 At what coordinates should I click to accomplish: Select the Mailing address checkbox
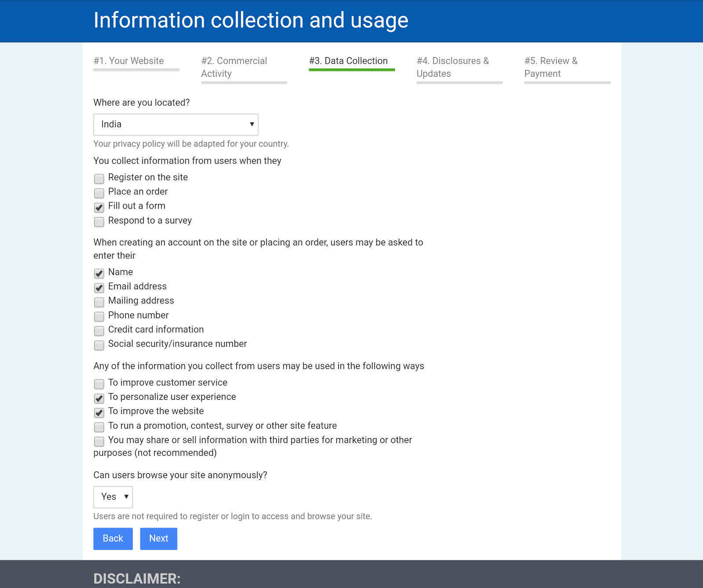click(99, 302)
